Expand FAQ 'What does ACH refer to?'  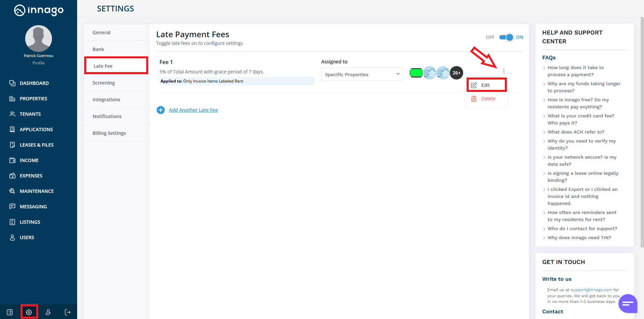click(x=576, y=132)
